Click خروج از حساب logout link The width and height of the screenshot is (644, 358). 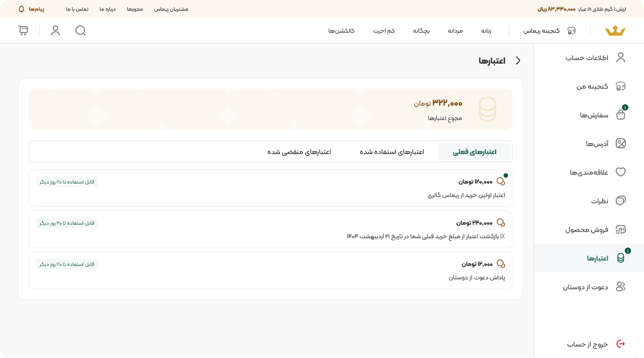point(588,344)
